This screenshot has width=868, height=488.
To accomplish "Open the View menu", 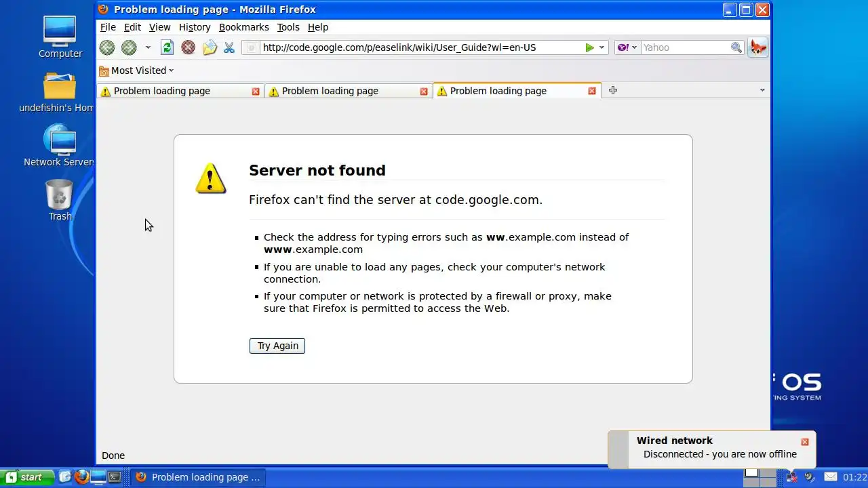I will coord(159,27).
